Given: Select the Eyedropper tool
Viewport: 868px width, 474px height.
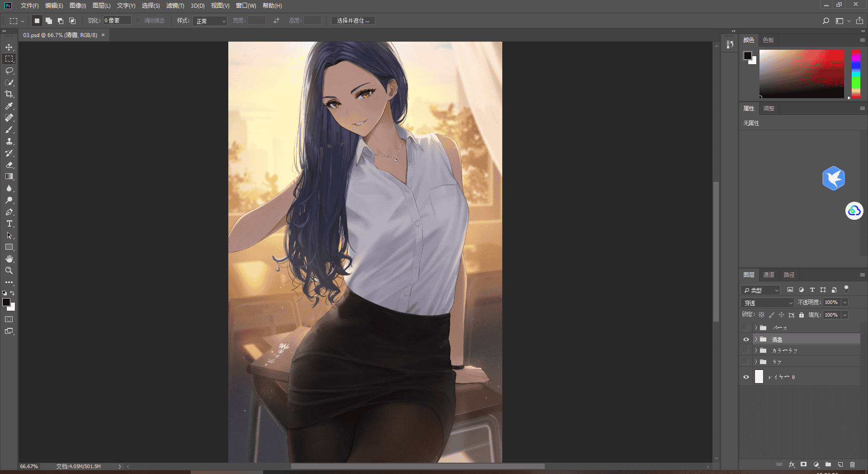Looking at the screenshot, I should tap(9, 106).
